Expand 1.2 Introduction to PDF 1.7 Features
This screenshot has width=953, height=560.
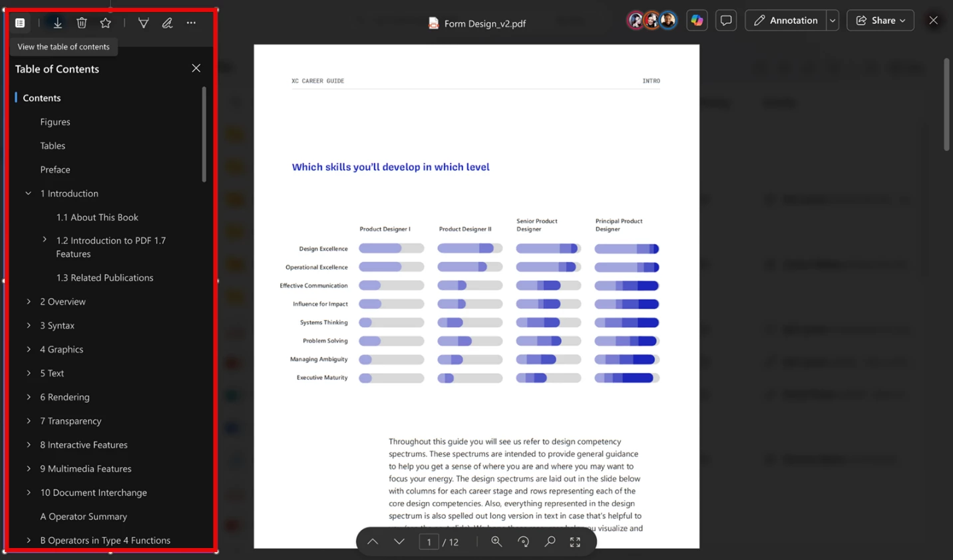[x=45, y=240]
